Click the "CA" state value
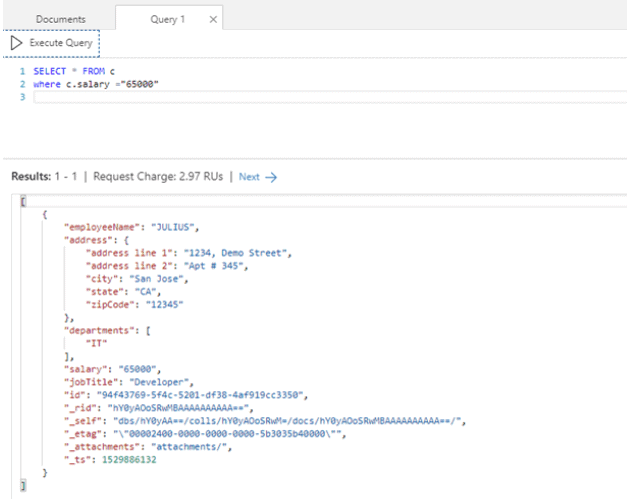 point(146,292)
